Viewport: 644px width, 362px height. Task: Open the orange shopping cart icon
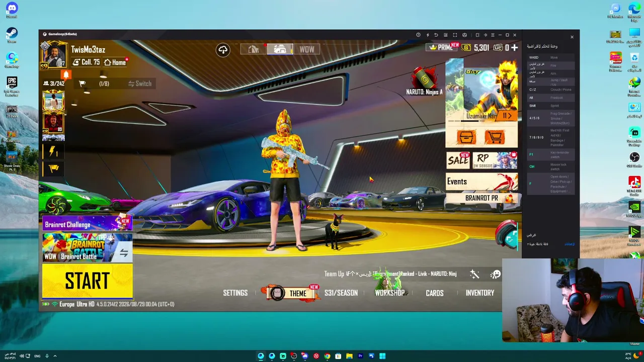[x=495, y=137]
